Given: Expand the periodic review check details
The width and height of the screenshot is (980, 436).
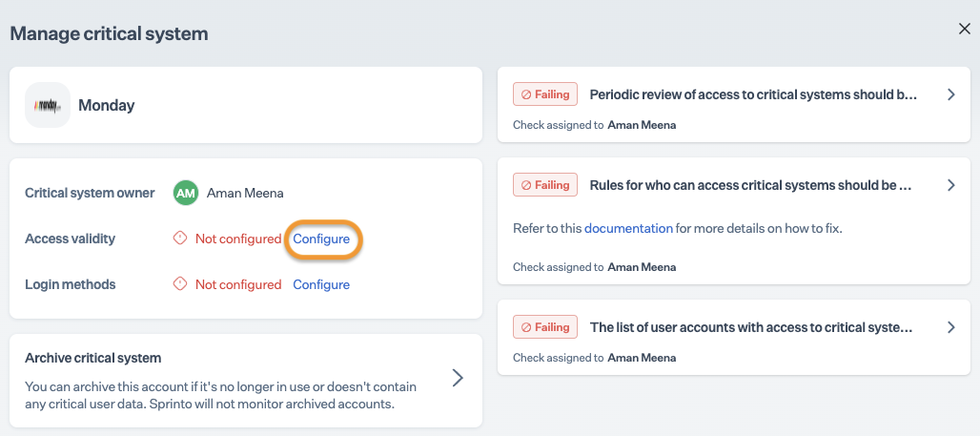Looking at the screenshot, I should point(950,95).
